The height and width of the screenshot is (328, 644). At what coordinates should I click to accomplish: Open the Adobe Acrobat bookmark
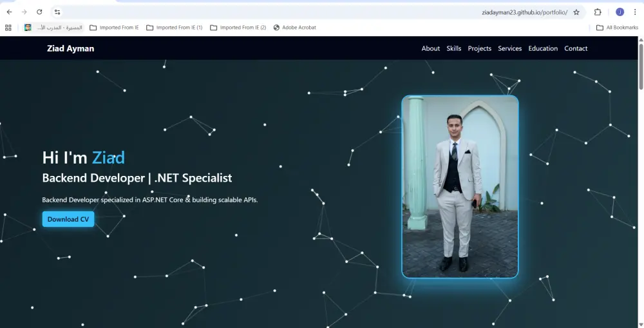[295, 28]
